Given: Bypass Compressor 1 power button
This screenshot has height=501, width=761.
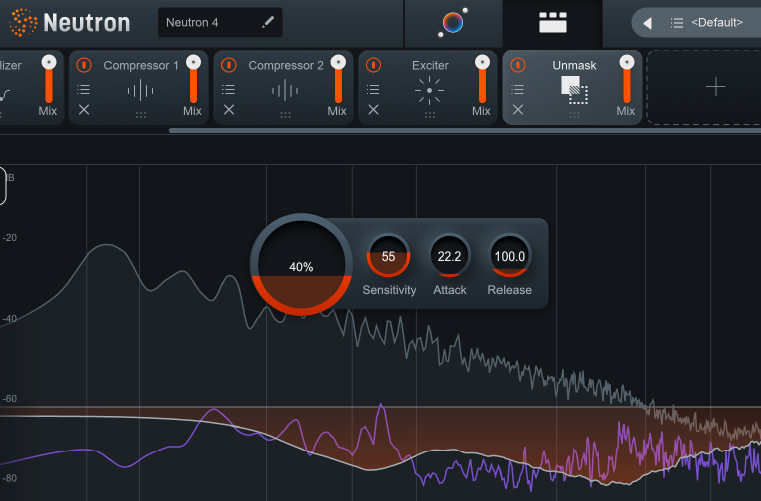Looking at the screenshot, I should [x=84, y=65].
